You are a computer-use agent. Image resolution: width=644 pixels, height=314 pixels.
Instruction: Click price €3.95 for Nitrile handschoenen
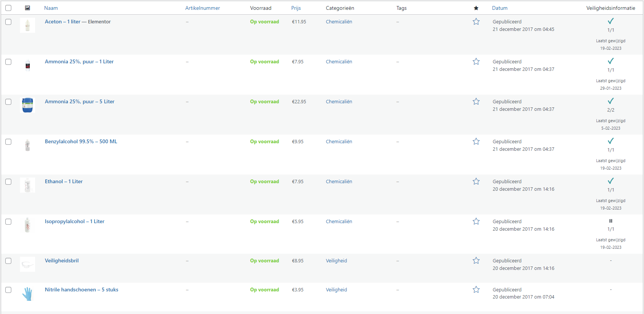click(298, 289)
